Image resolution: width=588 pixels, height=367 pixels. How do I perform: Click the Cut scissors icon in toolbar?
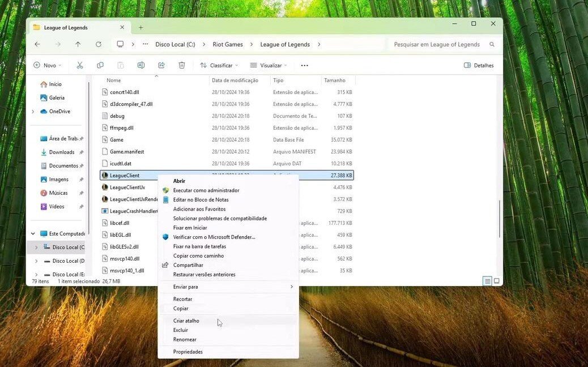click(80, 65)
